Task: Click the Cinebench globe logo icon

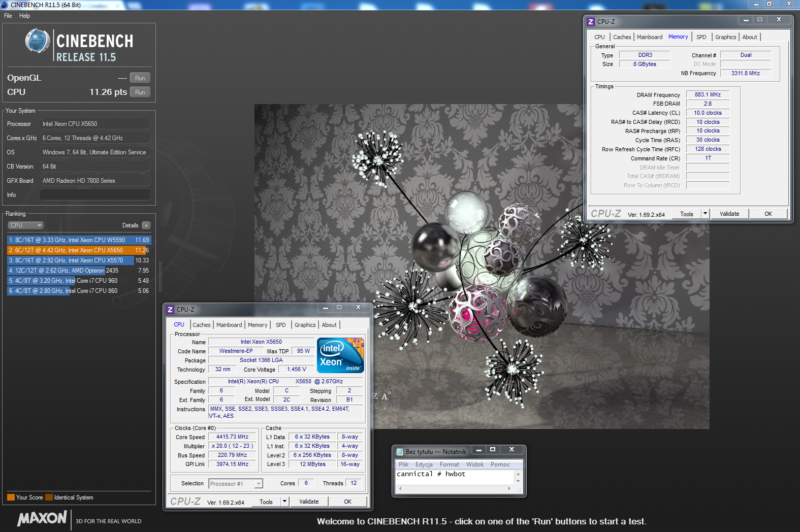Action: point(38,42)
